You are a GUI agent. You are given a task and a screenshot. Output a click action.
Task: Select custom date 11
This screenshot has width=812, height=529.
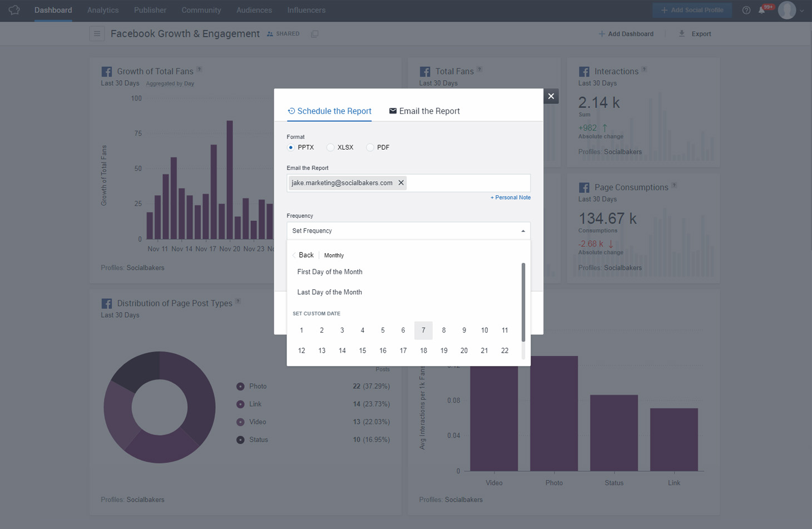(504, 330)
